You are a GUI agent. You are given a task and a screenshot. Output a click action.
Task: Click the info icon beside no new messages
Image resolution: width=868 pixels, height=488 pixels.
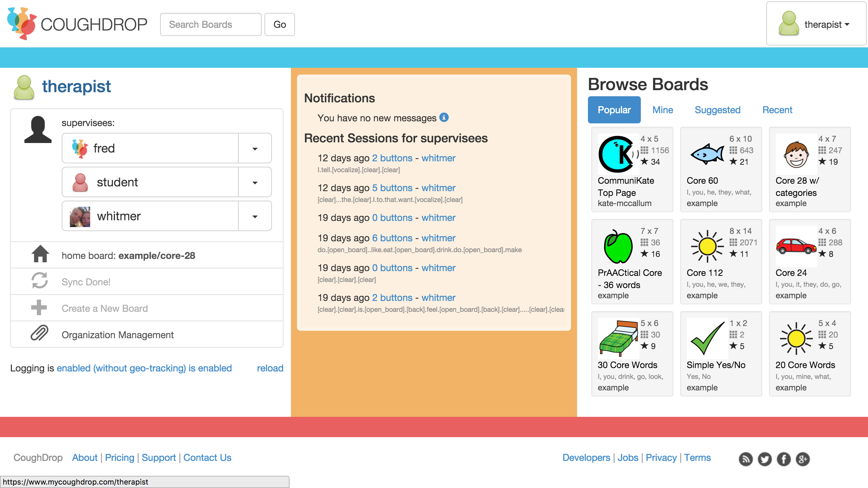coord(444,117)
